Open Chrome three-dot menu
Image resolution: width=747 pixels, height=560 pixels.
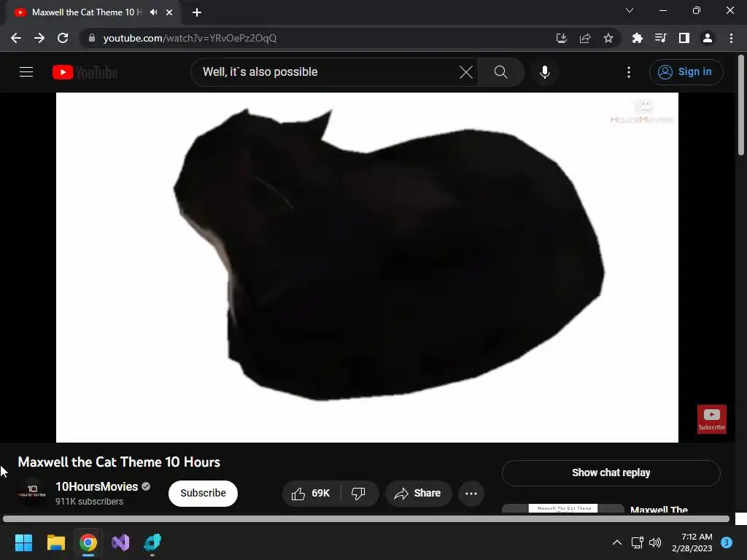tap(731, 38)
